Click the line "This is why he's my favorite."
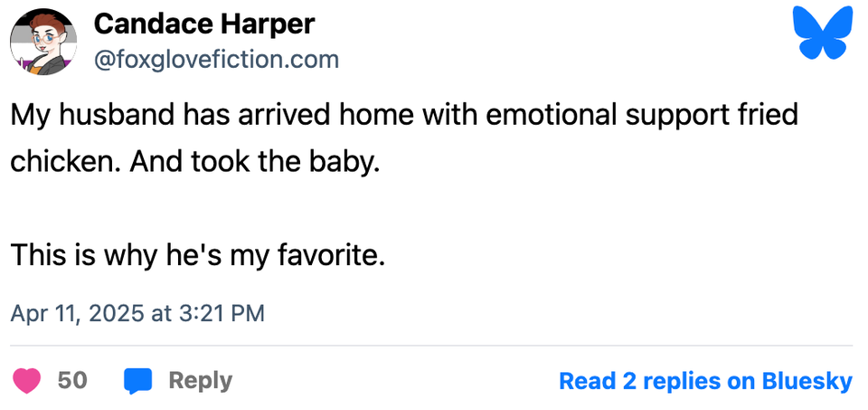 tap(198, 255)
